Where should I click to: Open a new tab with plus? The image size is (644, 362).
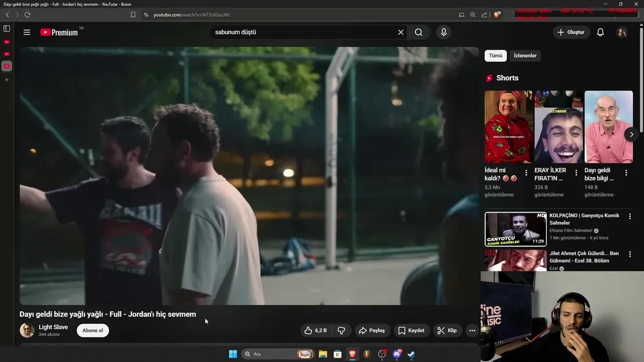(x=7, y=79)
